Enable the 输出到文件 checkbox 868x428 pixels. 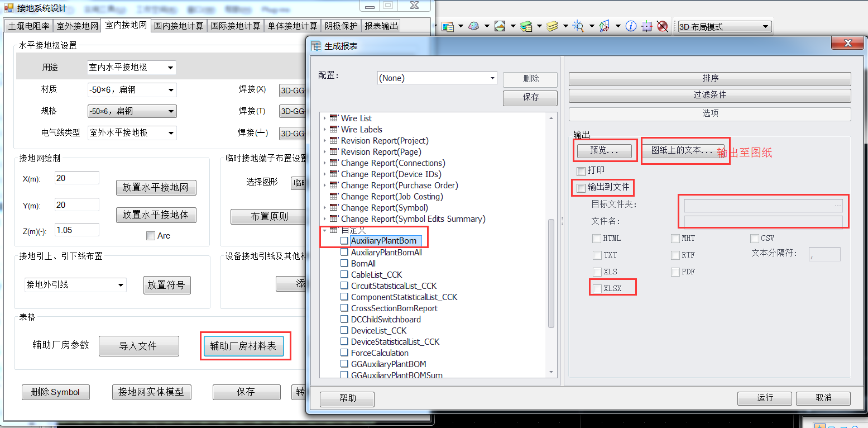coord(581,187)
